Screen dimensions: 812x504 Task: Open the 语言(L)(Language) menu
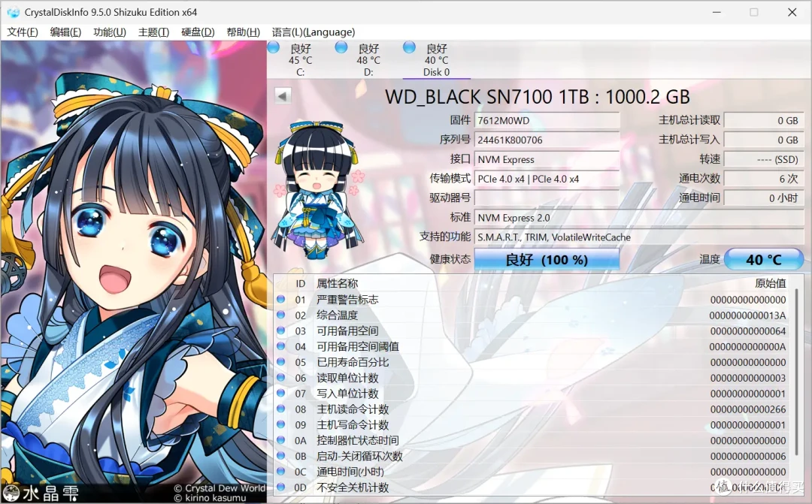pyautogui.click(x=314, y=32)
